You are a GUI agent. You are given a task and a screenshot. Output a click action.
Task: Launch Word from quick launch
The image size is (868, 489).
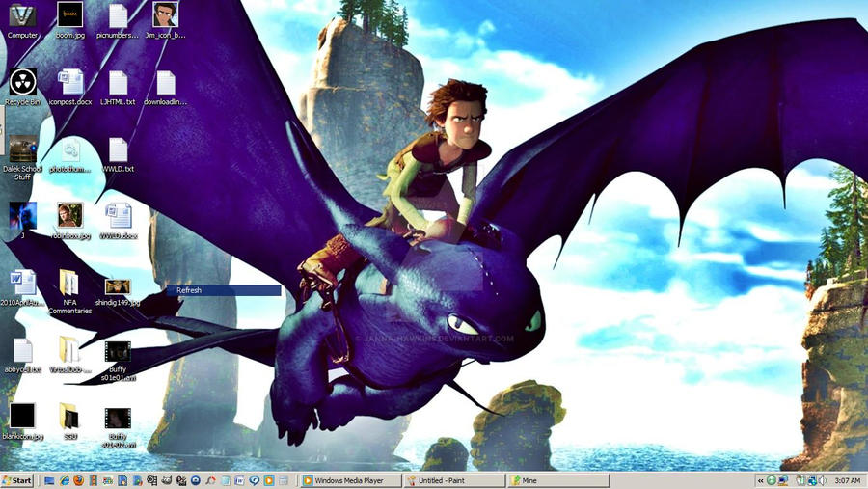coord(239,480)
